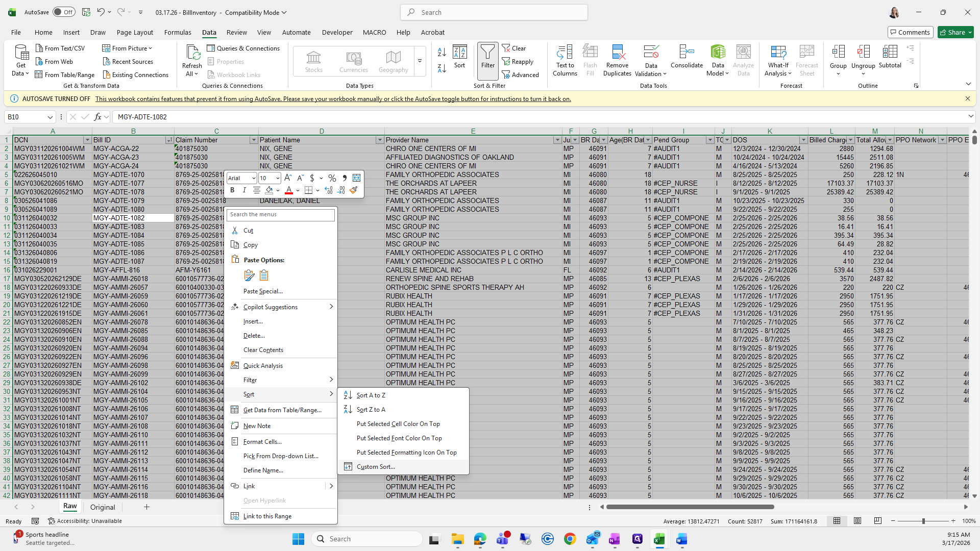
Task: Open Excel from Windows taskbar
Action: tap(659, 539)
